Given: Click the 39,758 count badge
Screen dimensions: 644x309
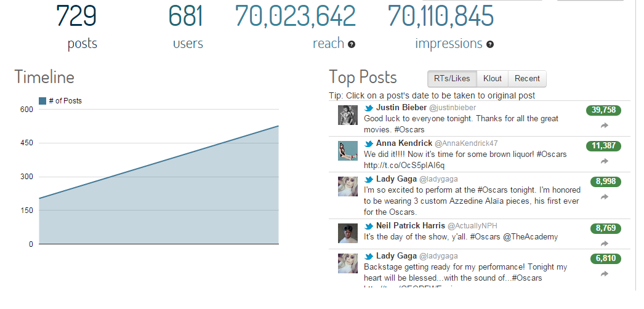Looking at the screenshot, I should [x=604, y=110].
